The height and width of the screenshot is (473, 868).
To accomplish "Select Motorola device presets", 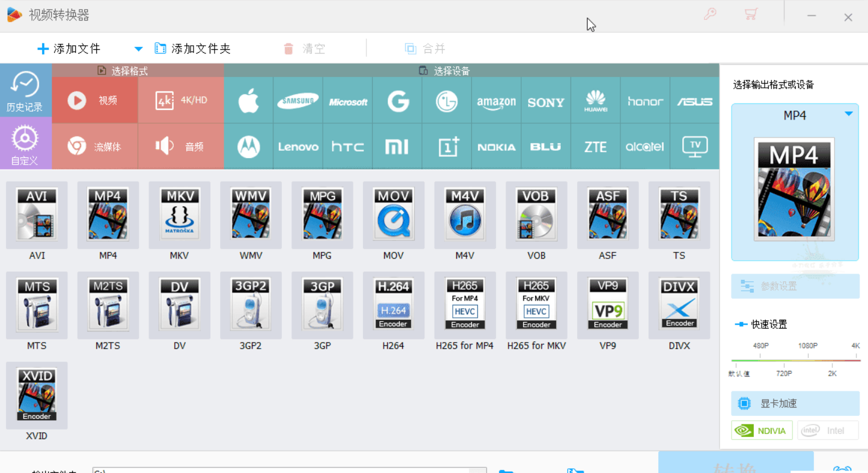I will pos(248,147).
